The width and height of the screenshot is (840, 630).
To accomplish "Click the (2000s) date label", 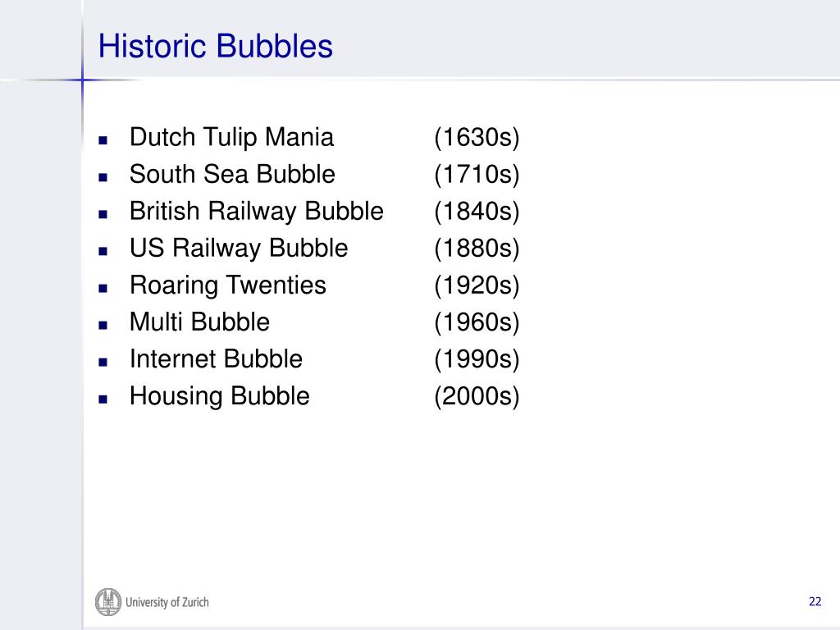I will pos(477,396).
